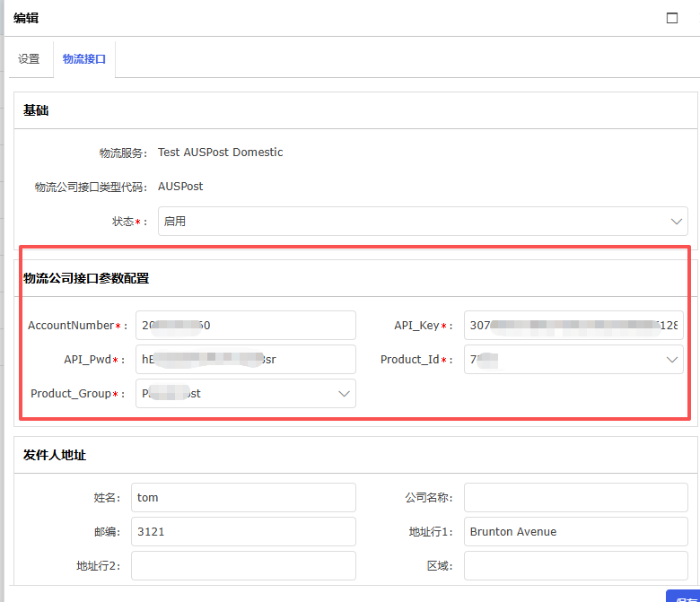Click the 姓名 field containing tom

pyautogui.click(x=243, y=498)
